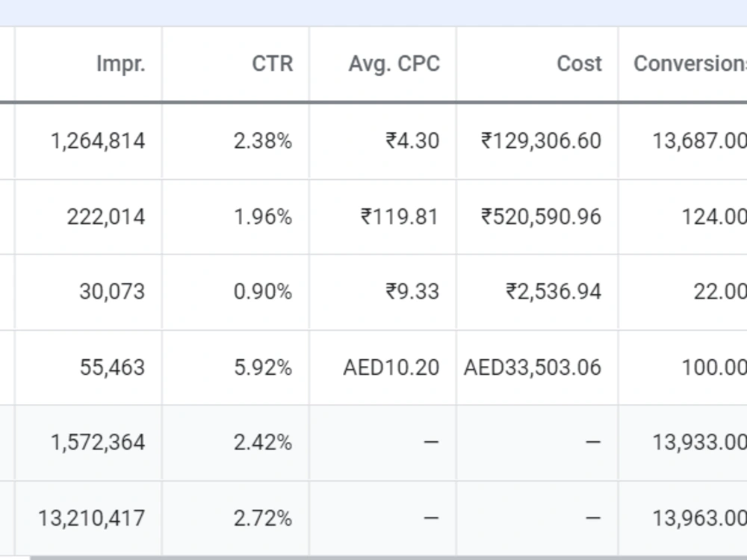Sort by the Avg. CPC column header
The width and height of the screenshot is (747, 560).
coord(394,63)
